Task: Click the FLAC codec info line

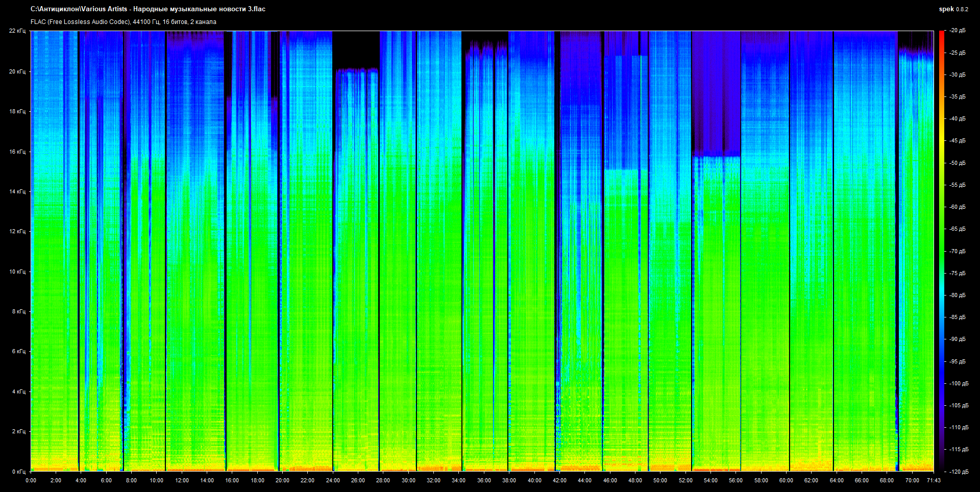Action: pyautogui.click(x=124, y=22)
